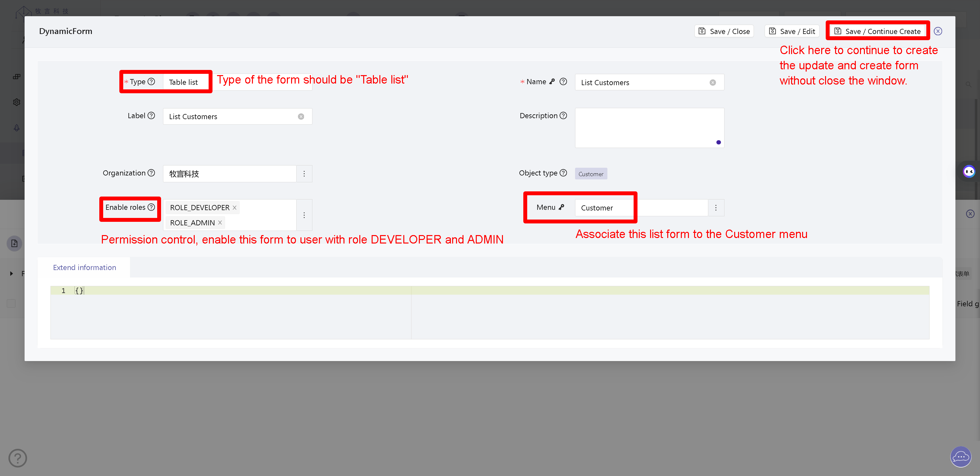Toggle the checkbox in the left panel

click(11, 303)
